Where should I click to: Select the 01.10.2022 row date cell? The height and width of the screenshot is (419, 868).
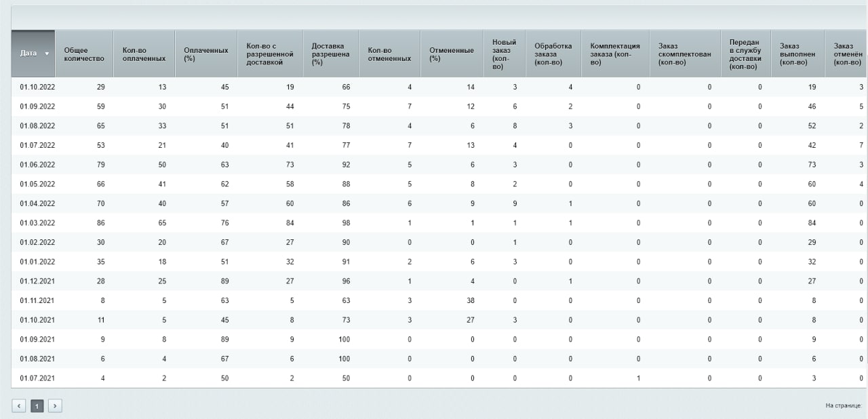(37, 87)
